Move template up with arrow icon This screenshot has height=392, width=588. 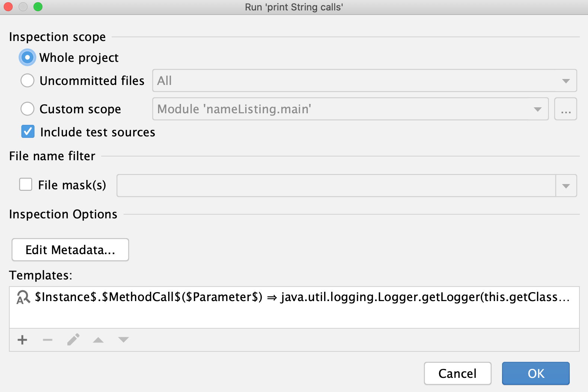pyautogui.click(x=98, y=340)
